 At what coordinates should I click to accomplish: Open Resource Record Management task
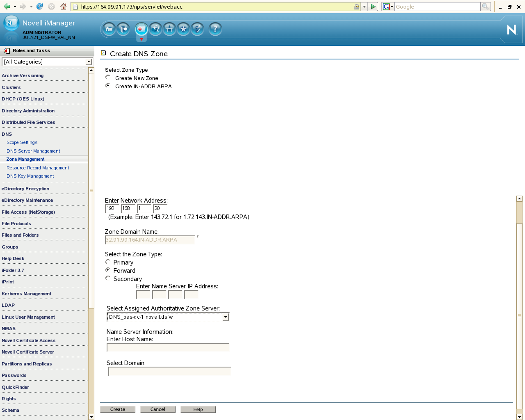[38, 168]
